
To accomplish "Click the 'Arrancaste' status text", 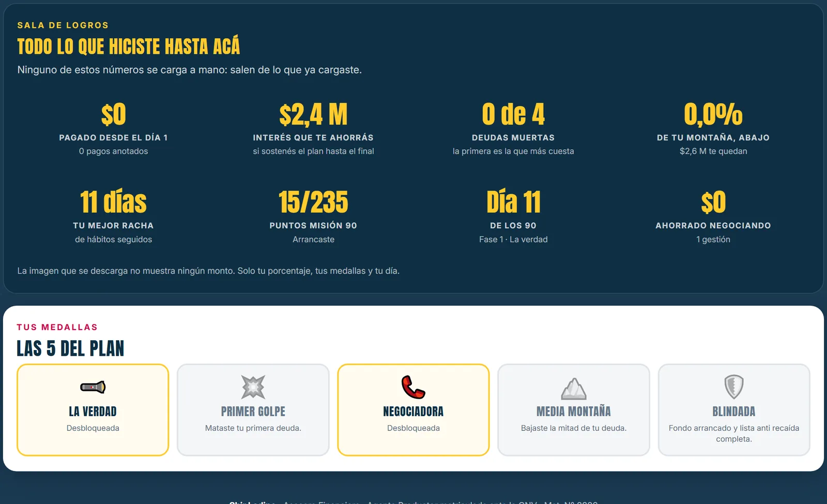I will click(313, 240).
